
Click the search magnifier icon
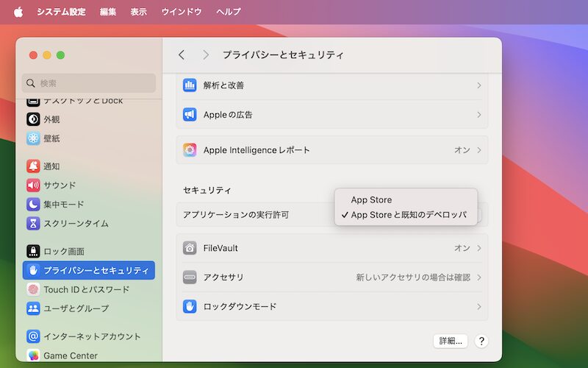(31, 83)
